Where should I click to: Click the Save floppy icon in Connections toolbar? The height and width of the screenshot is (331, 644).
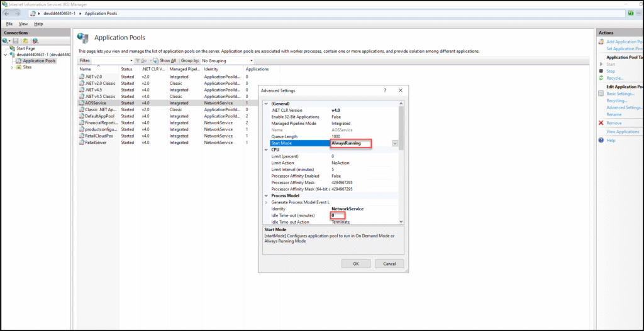[16, 41]
